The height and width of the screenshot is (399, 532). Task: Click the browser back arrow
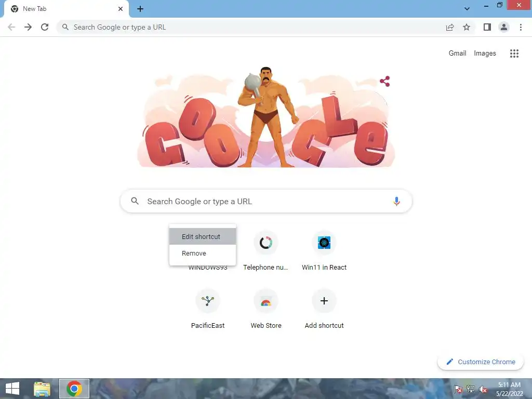coord(11,27)
